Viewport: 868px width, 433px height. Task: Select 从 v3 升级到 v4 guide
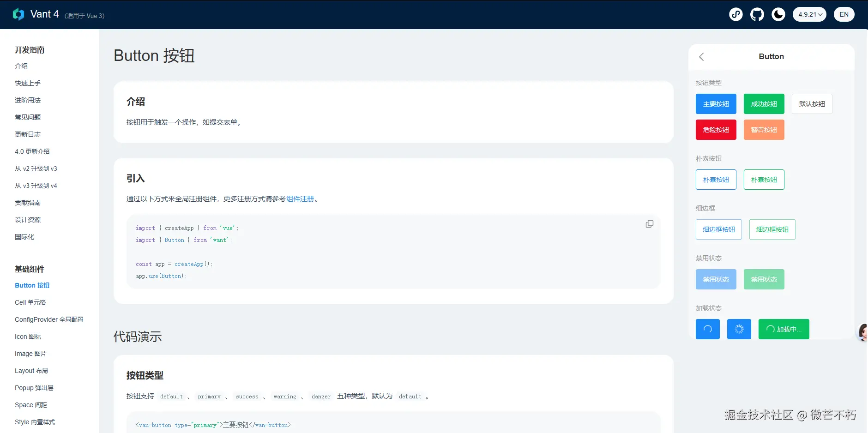pos(36,186)
